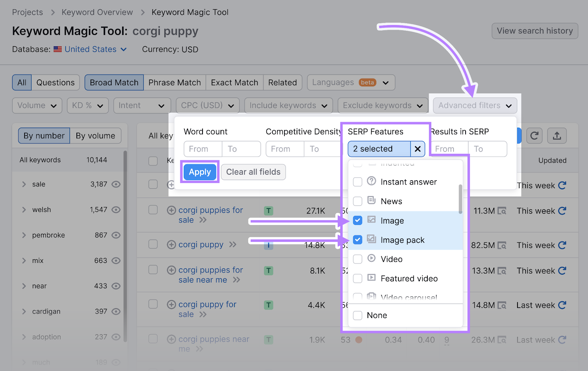Toggle eye icon for 'near' group

coord(116,286)
